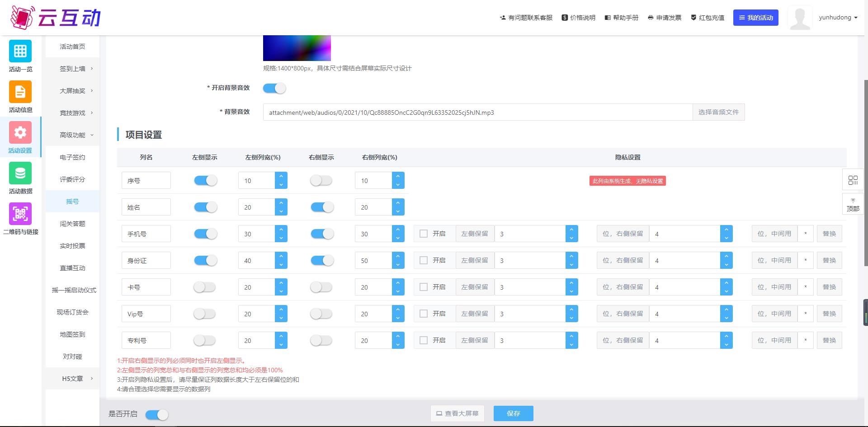The width and height of the screenshot is (868, 427).
Task: Open the 活动数据 database icon
Action: tap(20, 173)
